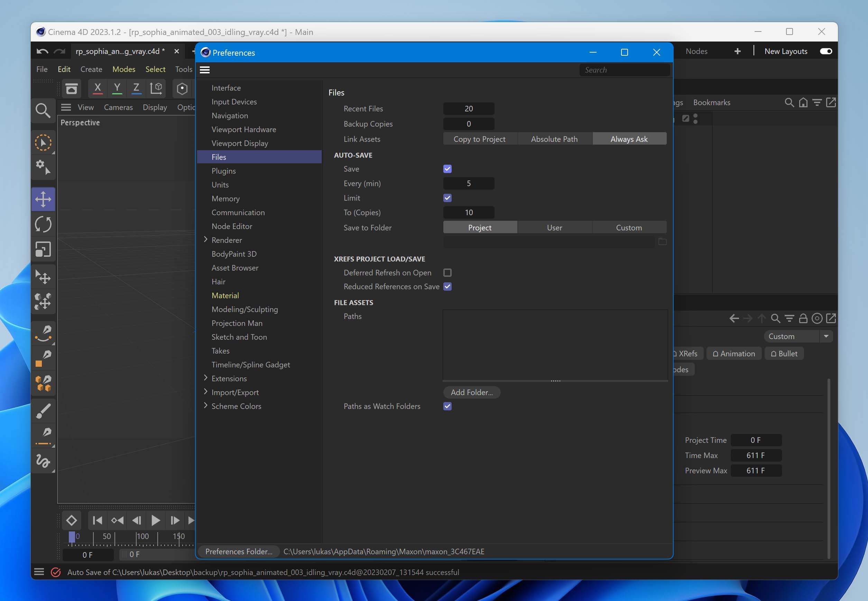This screenshot has width=868, height=601.
Task: Toggle Y axis lock
Action: click(x=117, y=89)
